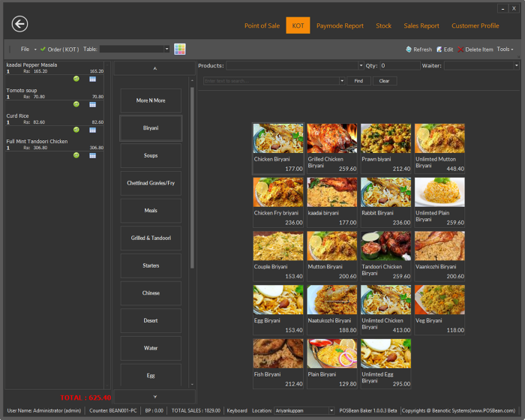Viewport: 525px width, 420px height.
Task: Open the Customer Profile tab
Action: [x=475, y=25]
